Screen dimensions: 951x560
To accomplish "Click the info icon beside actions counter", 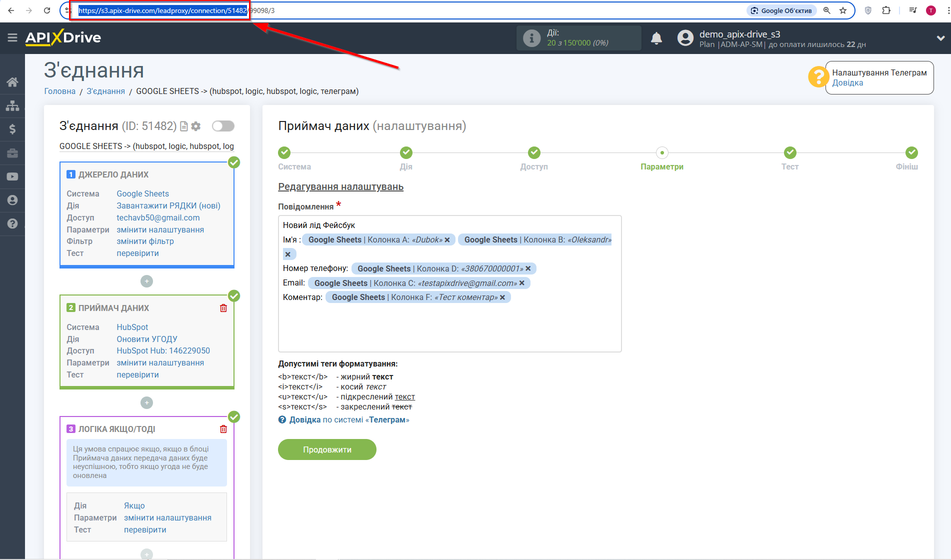I will 531,38.
